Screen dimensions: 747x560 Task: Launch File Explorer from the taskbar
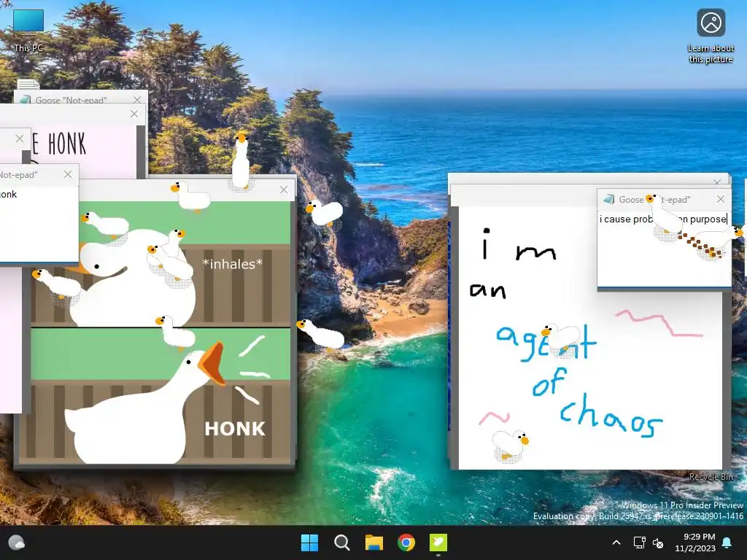pos(374,542)
